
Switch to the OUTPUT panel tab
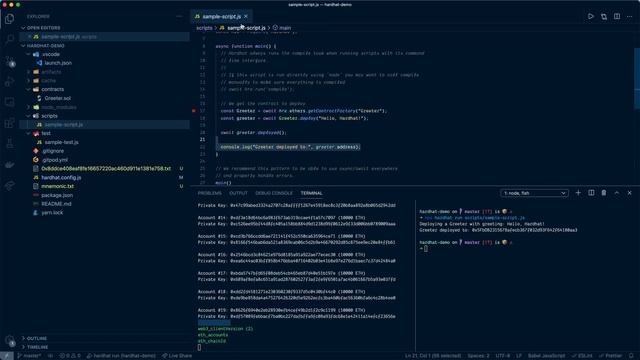[238, 193]
